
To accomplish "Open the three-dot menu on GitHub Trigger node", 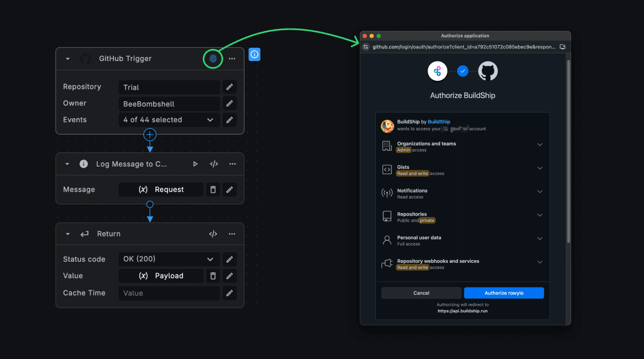I will point(231,58).
